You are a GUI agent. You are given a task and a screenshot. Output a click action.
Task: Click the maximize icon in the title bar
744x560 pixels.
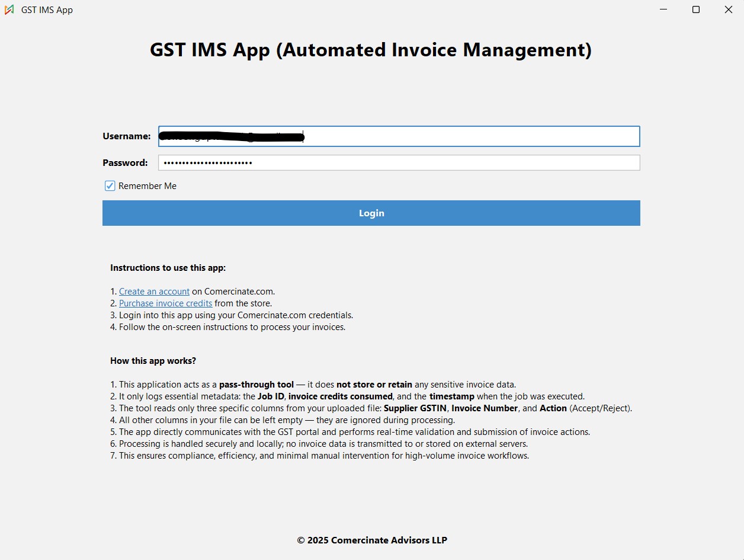(695, 9)
